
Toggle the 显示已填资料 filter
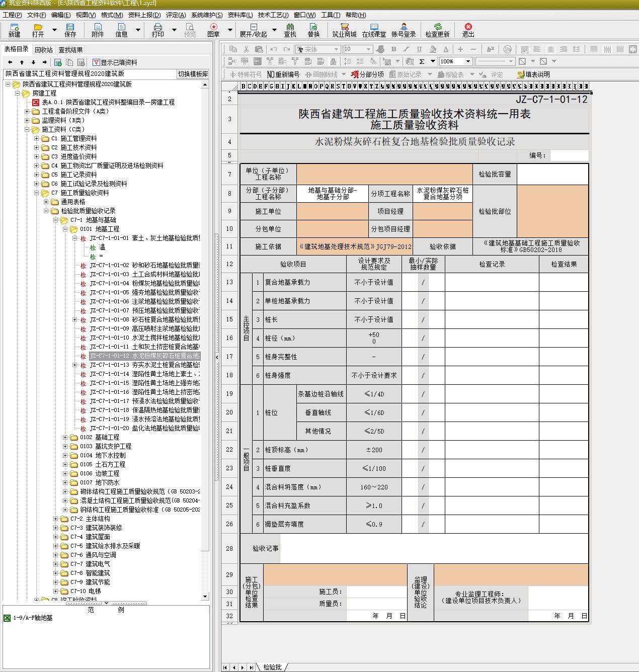pyautogui.click(x=115, y=62)
